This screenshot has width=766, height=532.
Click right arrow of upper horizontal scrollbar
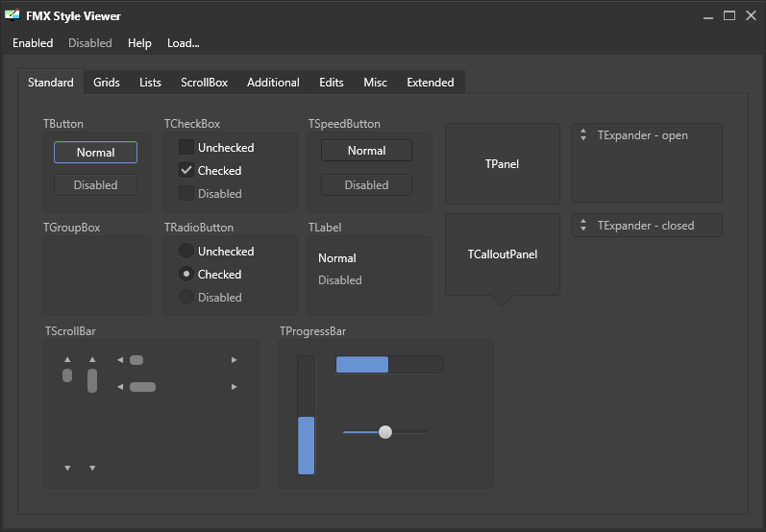coord(234,360)
